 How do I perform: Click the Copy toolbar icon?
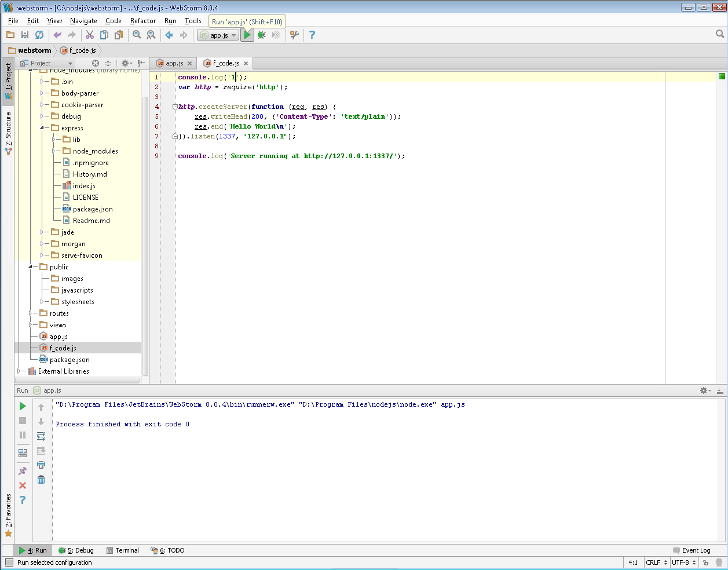[x=104, y=35]
